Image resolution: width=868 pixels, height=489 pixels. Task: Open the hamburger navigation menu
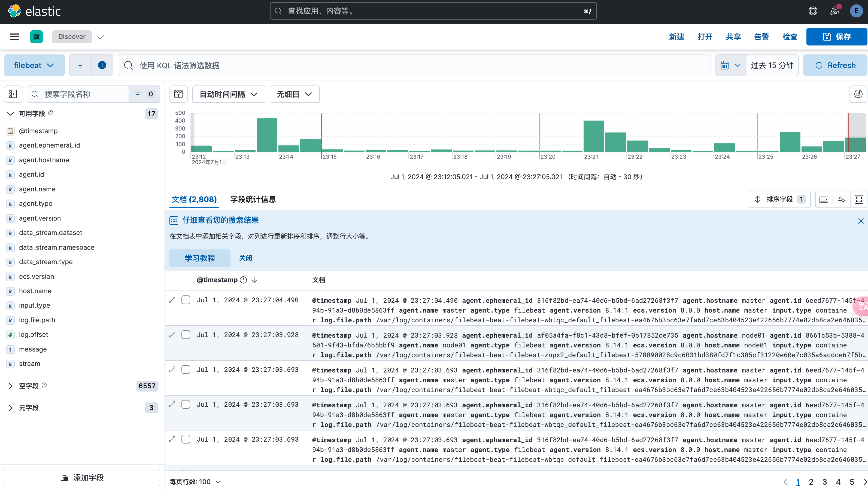pyautogui.click(x=14, y=37)
